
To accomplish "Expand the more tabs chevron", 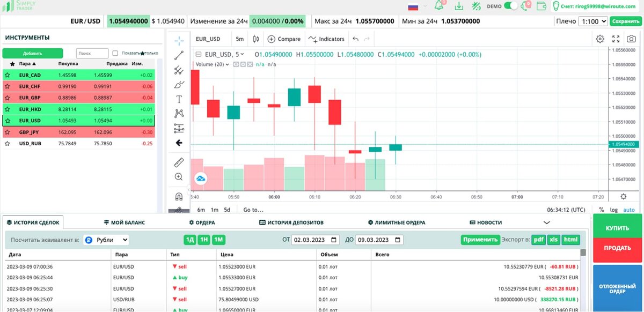I will (x=547, y=222).
